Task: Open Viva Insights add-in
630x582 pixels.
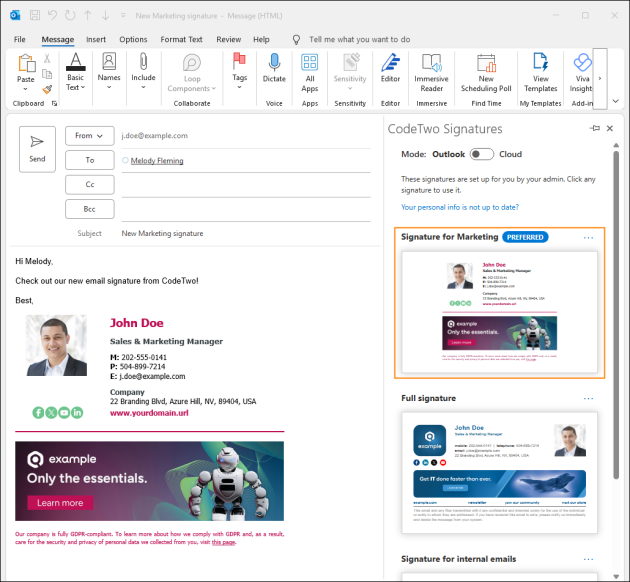Action: pyautogui.click(x=582, y=73)
